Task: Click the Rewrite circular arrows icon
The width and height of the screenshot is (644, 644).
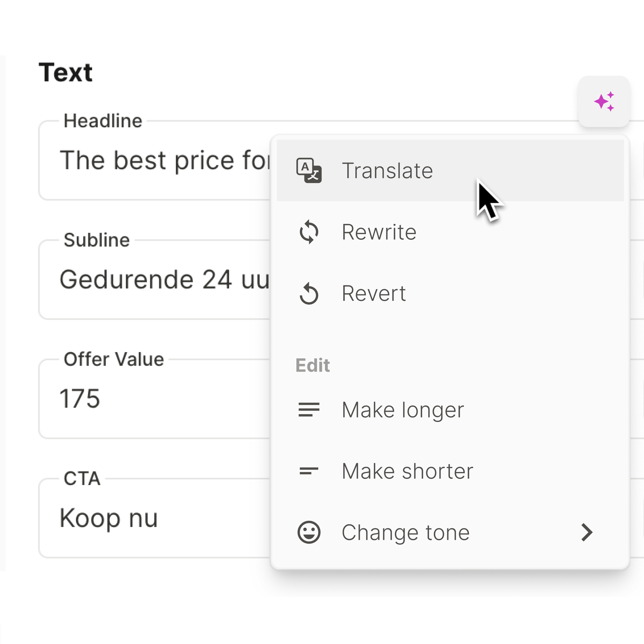Action: [x=309, y=232]
